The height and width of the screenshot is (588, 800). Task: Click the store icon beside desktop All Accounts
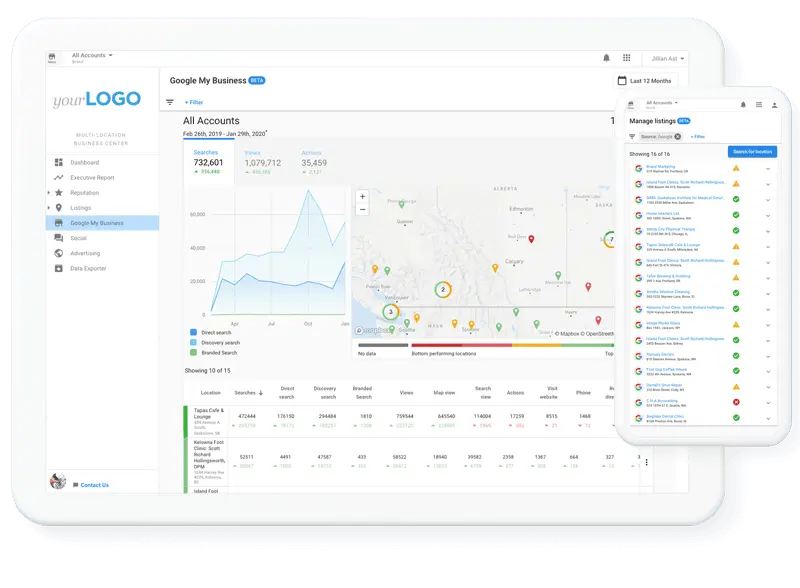click(52, 57)
